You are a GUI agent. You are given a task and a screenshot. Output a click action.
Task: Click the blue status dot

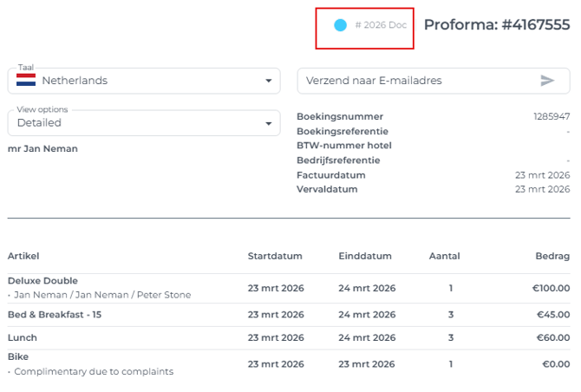[x=341, y=25]
